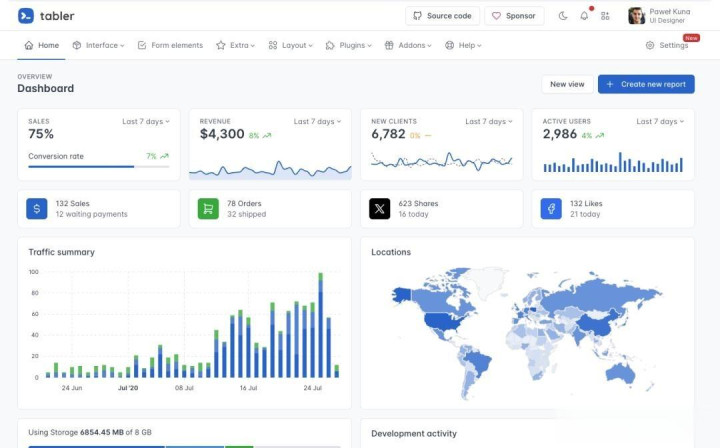Toggle dark mode moon icon
The width and height of the screenshot is (720, 448).
pyautogui.click(x=562, y=16)
